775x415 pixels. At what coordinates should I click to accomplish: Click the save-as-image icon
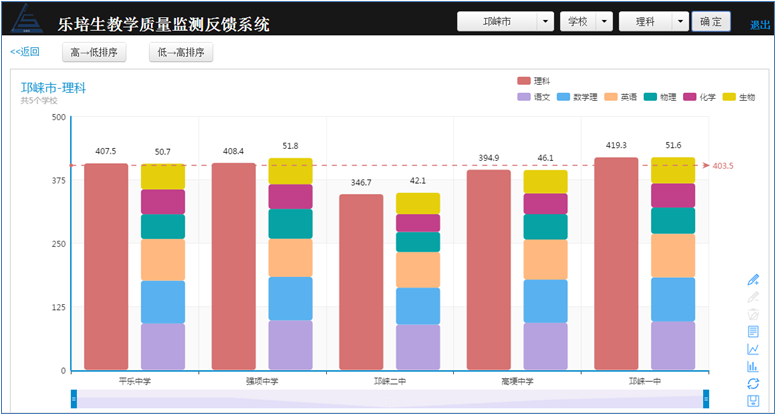coord(753,401)
